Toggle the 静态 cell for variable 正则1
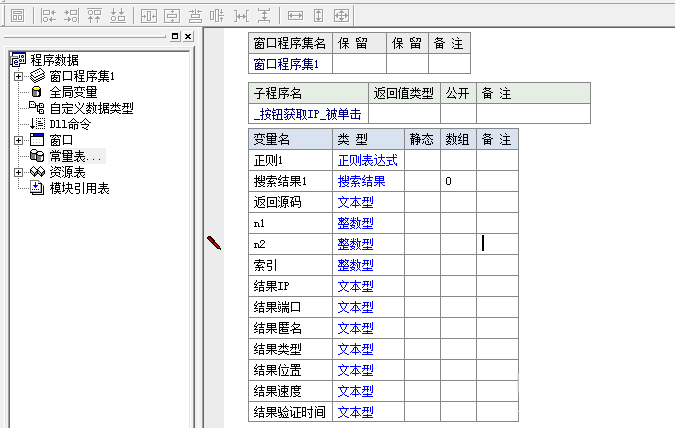 [x=421, y=160]
